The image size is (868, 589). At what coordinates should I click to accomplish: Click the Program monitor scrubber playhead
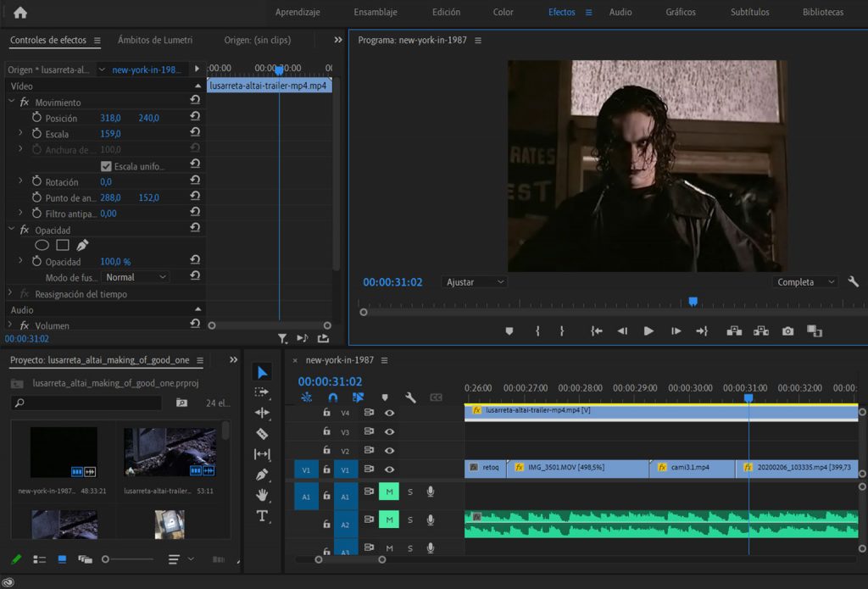click(x=693, y=302)
